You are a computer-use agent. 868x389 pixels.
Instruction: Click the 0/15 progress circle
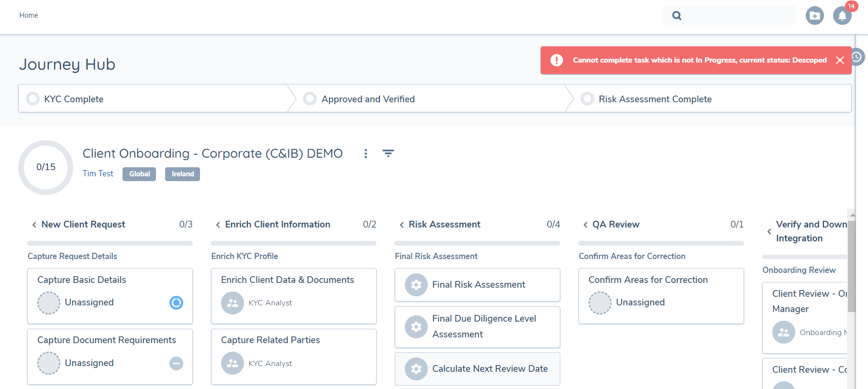46,167
